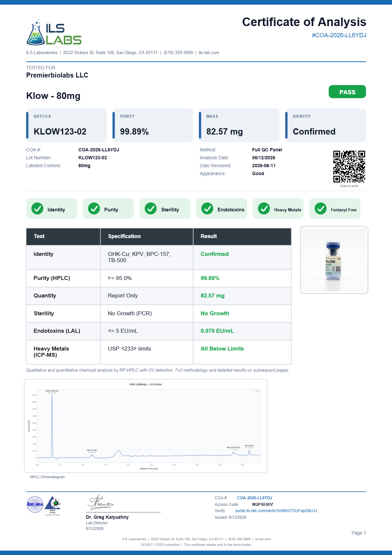Screen dimensions: 392x555
Task: Click the footer COA-2026-LL6YDJ link
Action: (x=255, y=498)
